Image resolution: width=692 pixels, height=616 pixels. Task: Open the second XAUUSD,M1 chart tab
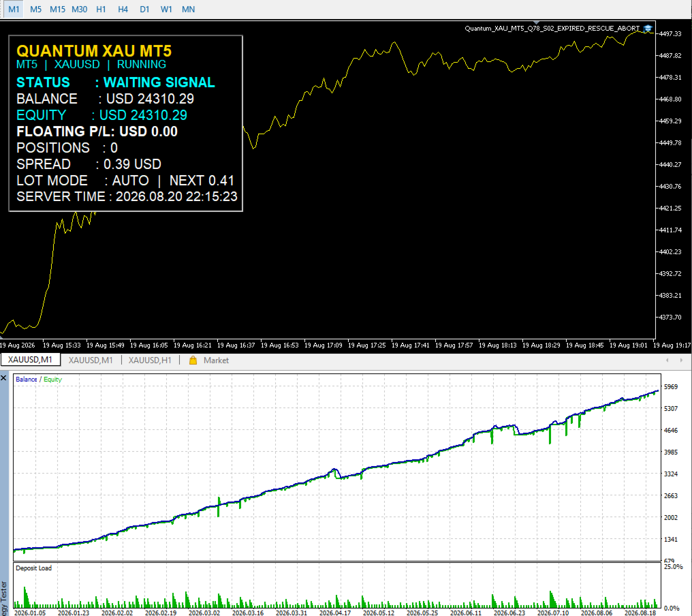[91, 360]
